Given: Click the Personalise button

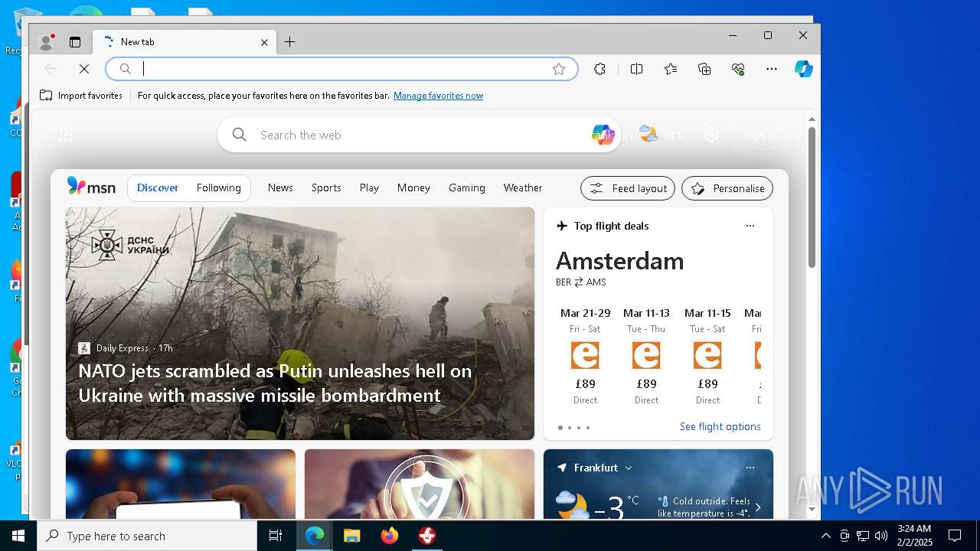Looking at the screenshot, I should pyautogui.click(x=727, y=188).
